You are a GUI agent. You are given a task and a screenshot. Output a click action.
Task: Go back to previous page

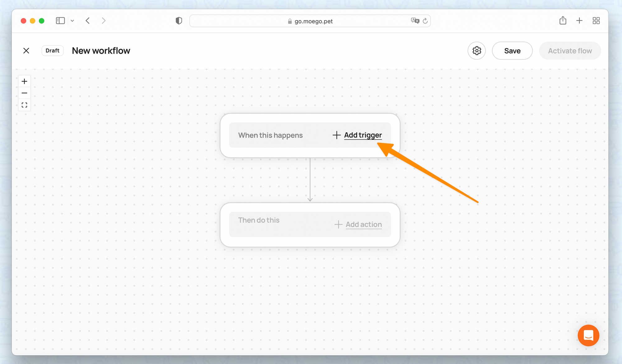(88, 21)
